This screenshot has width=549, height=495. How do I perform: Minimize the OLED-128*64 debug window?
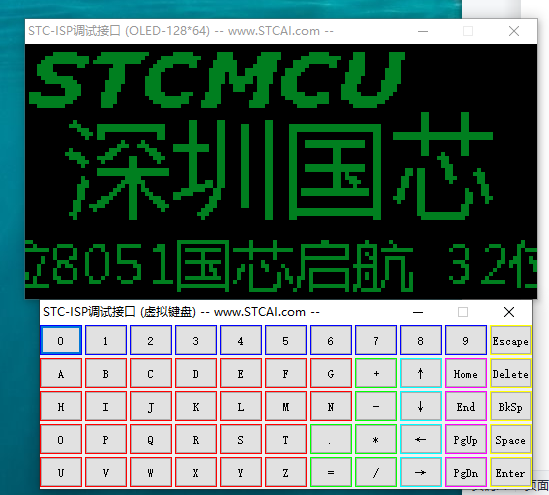click(x=423, y=31)
